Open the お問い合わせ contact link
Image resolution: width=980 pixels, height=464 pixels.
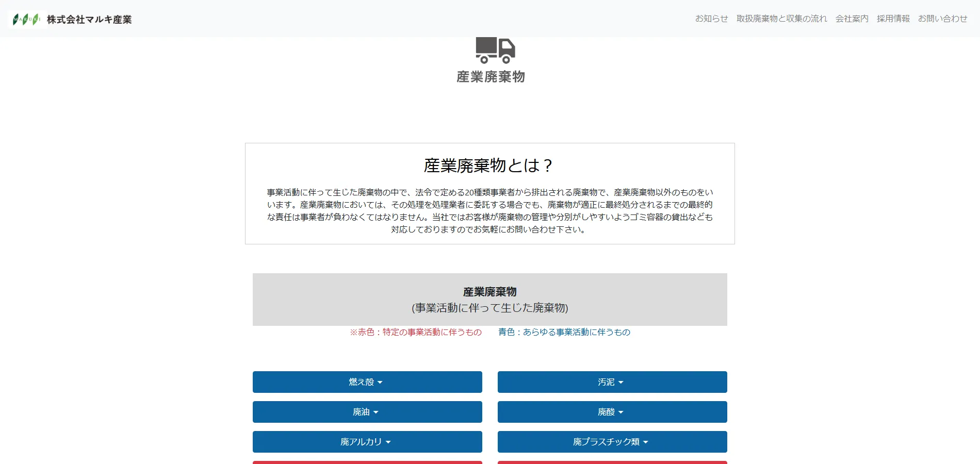(942, 19)
